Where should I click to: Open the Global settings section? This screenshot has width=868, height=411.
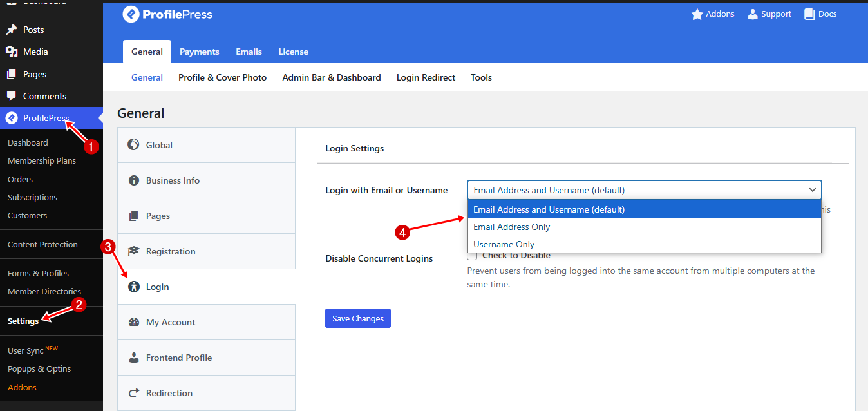[x=206, y=145]
